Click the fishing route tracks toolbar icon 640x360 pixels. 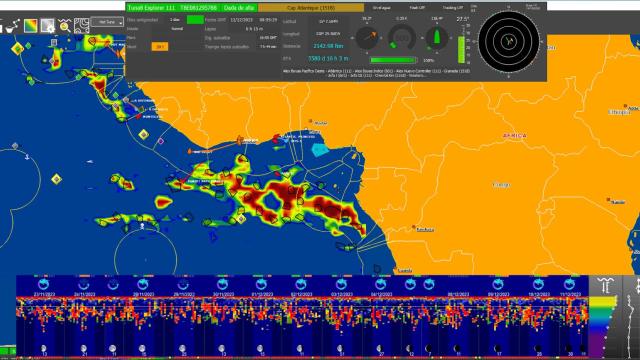pyautogui.click(x=13, y=26)
